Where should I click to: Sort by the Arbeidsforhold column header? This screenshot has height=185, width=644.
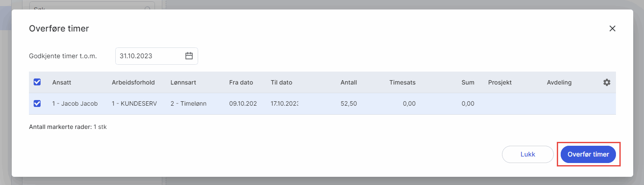[x=133, y=82]
